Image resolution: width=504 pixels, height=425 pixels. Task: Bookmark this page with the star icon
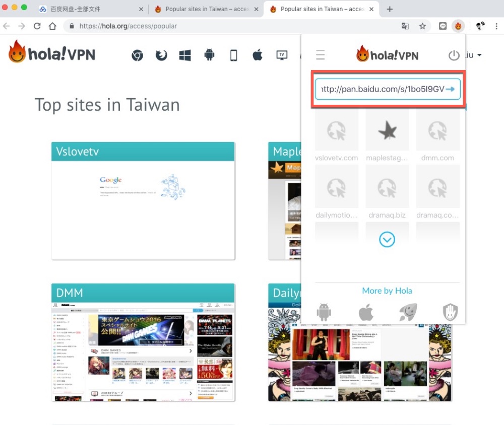click(422, 26)
